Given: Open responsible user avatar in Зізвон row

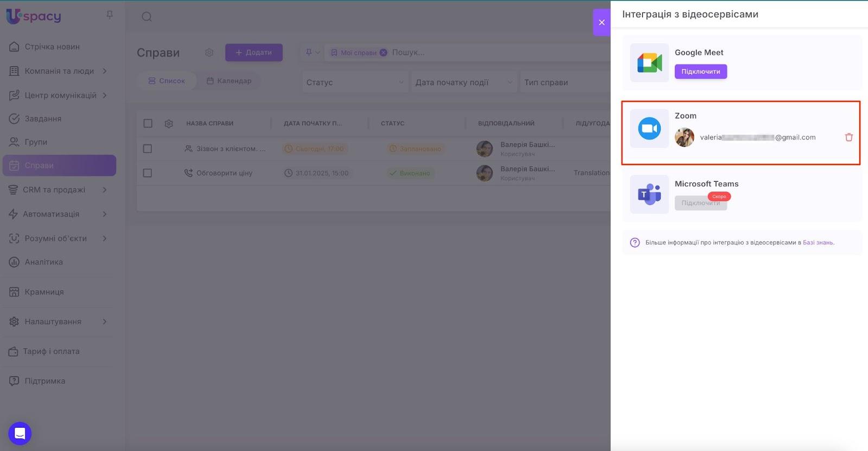Looking at the screenshot, I should coord(484,149).
